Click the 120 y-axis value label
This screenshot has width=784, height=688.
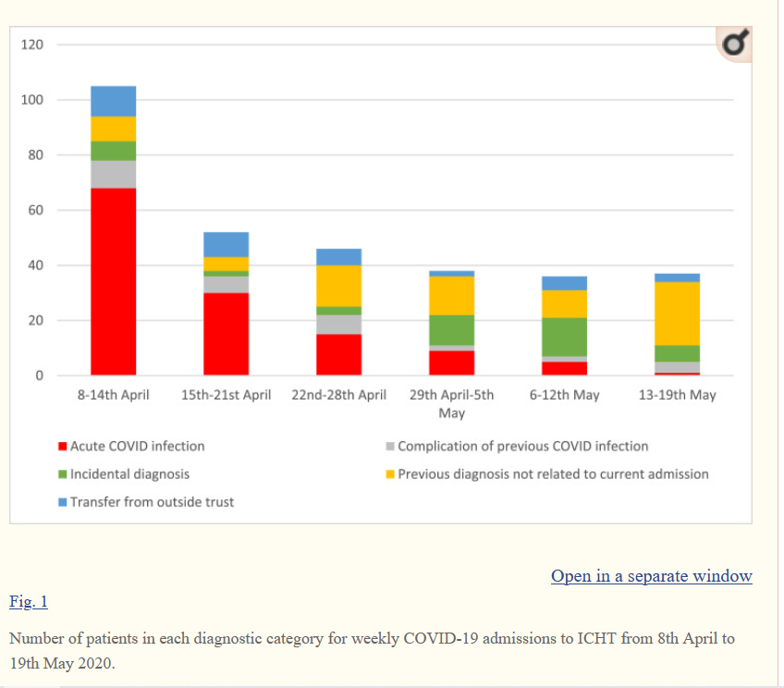pos(31,44)
